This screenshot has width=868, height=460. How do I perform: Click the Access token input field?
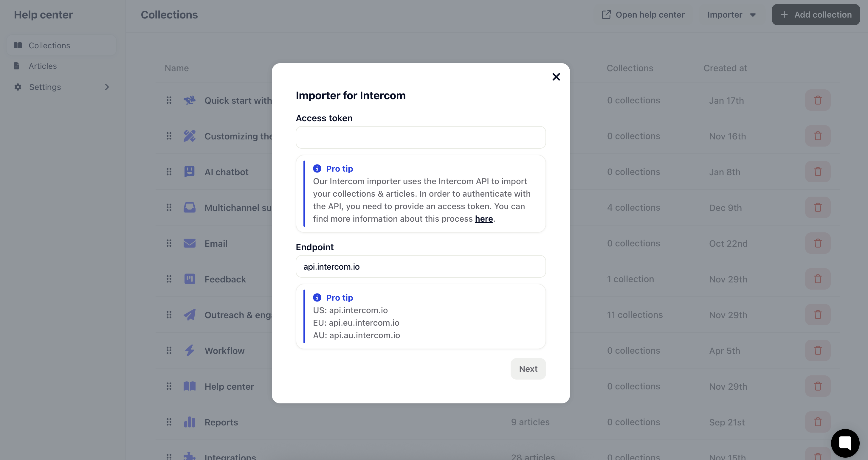point(421,137)
